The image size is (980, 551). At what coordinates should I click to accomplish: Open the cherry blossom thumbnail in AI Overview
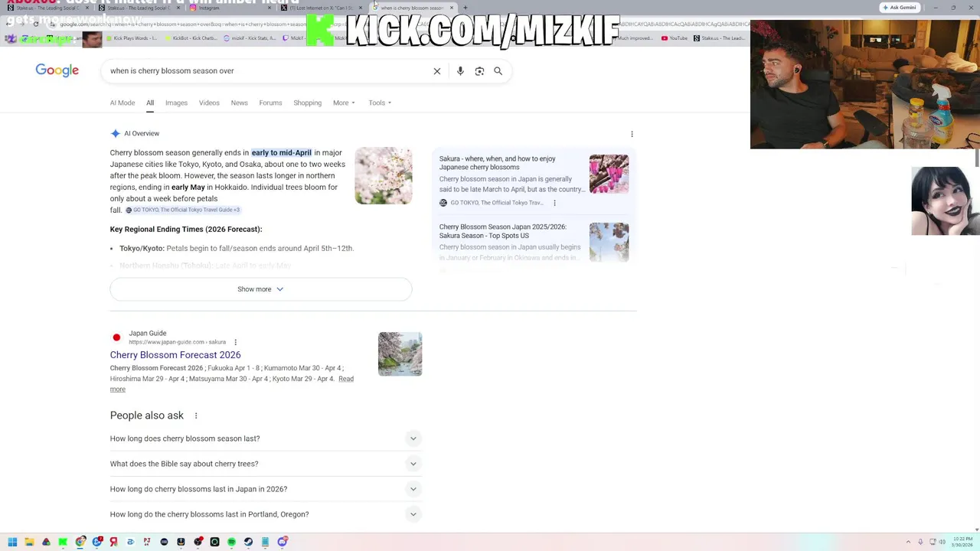pos(384,176)
